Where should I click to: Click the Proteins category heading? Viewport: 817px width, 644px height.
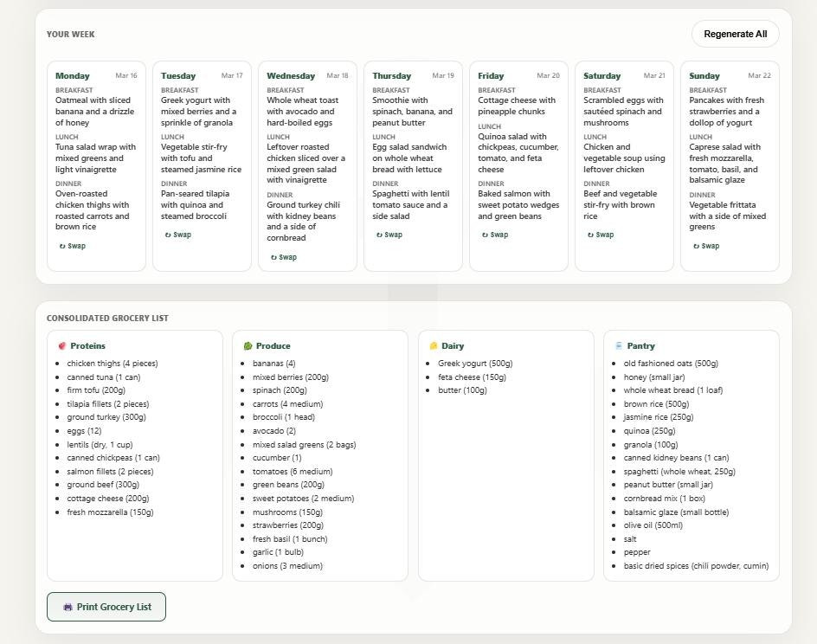tap(87, 346)
